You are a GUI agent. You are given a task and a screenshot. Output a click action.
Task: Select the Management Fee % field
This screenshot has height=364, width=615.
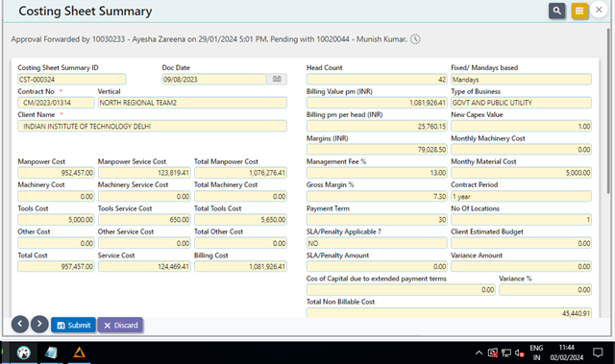click(x=377, y=173)
